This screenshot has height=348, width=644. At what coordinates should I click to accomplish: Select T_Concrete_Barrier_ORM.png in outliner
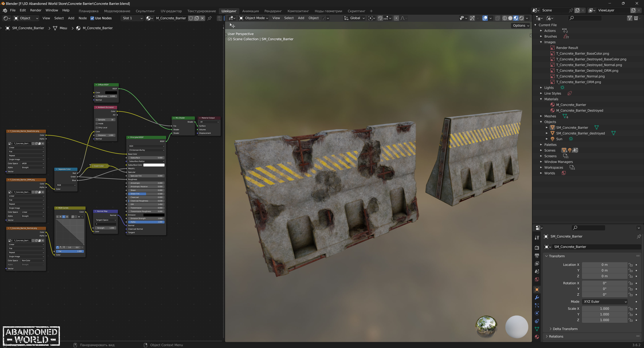(578, 82)
